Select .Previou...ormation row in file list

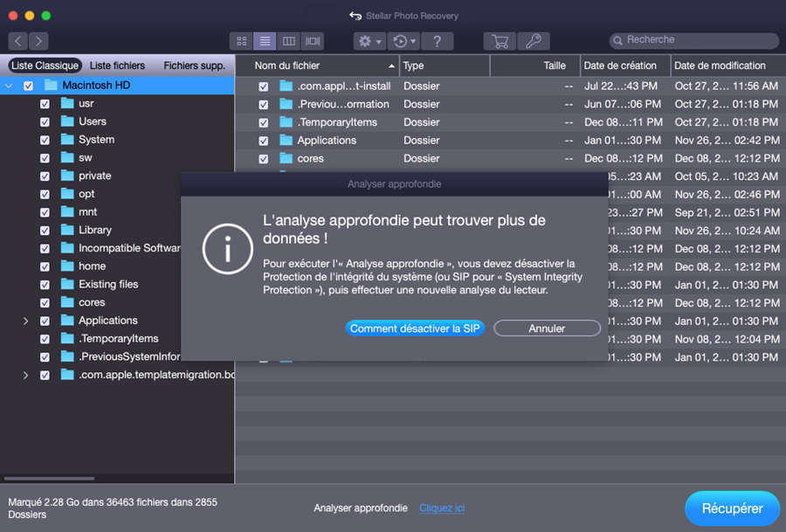tap(510, 104)
